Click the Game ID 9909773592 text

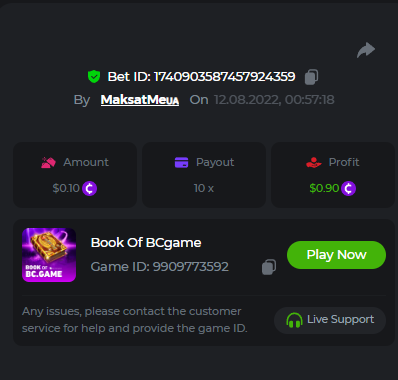160,267
